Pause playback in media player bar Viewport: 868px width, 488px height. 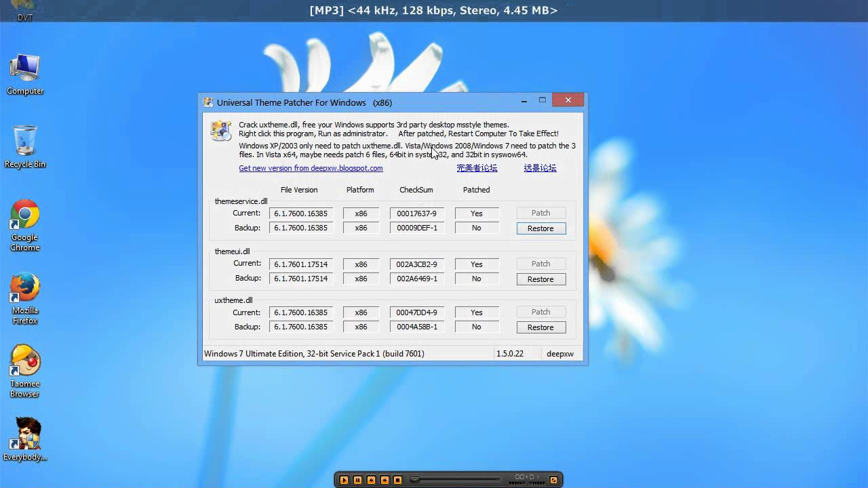coord(357,480)
